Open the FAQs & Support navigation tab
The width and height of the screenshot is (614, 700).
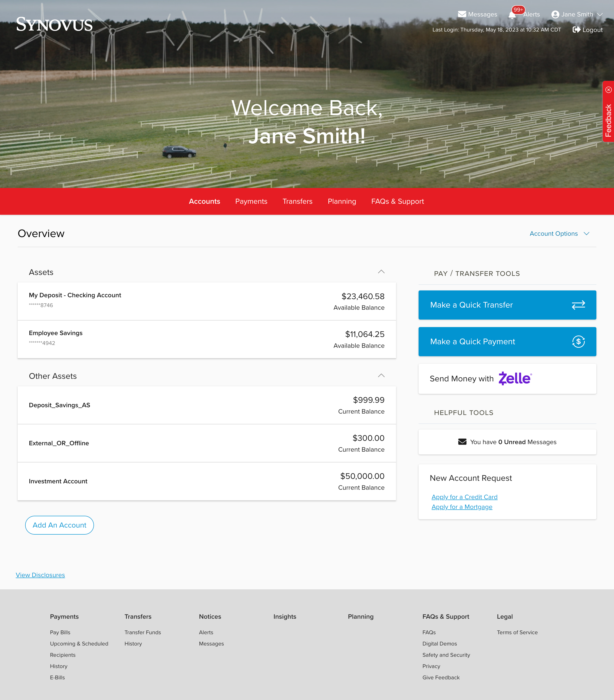point(397,201)
